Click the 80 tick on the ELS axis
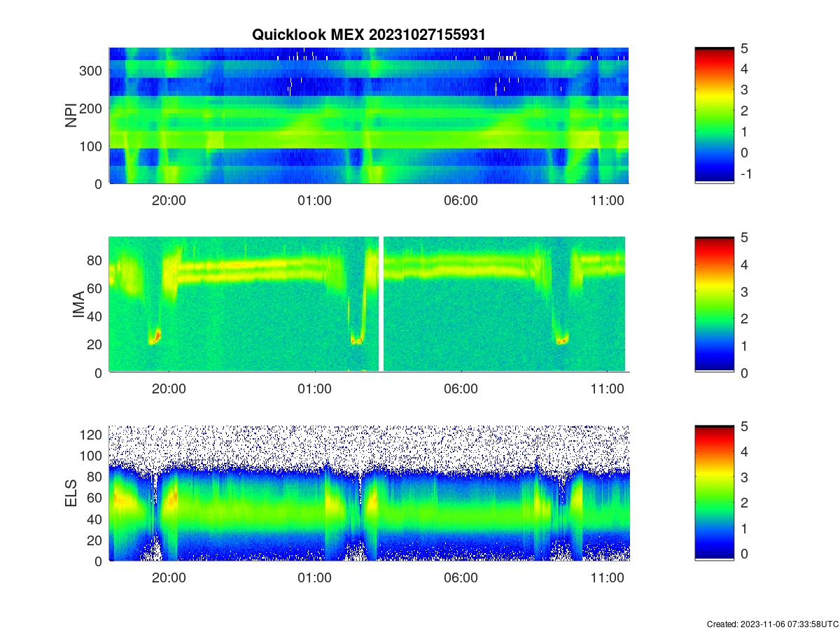This screenshot has width=840, height=630. (x=96, y=477)
